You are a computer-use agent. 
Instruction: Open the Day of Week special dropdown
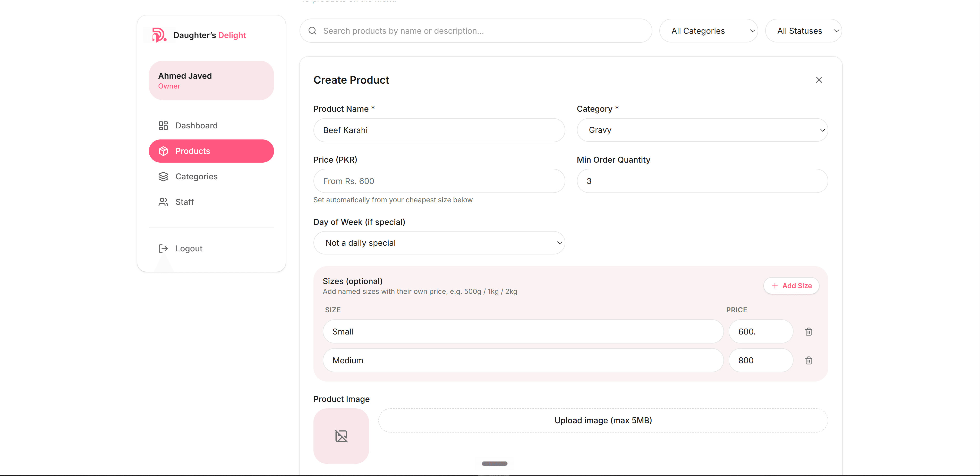click(439, 243)
